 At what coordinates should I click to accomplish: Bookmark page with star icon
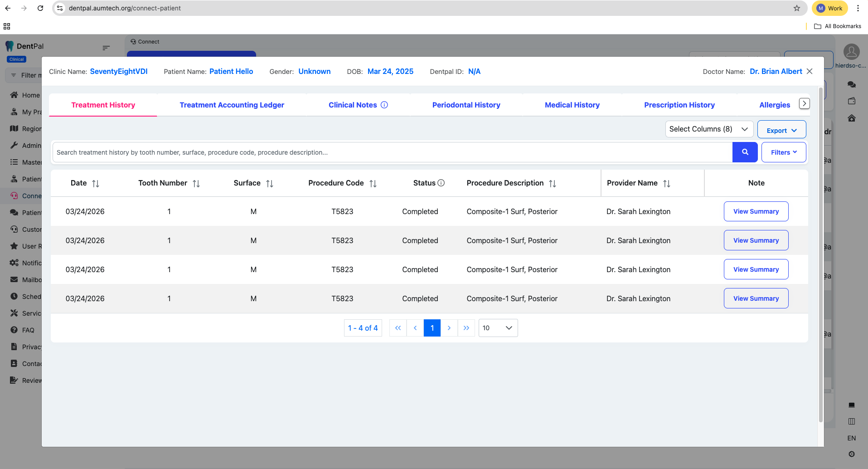click(x=797, y=8)
